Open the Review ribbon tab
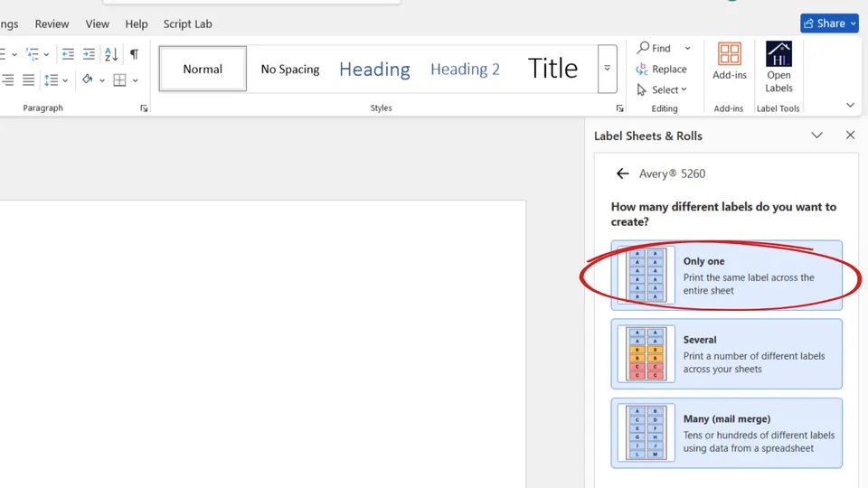Screen dimensions: 868x488 pos(52,23)
